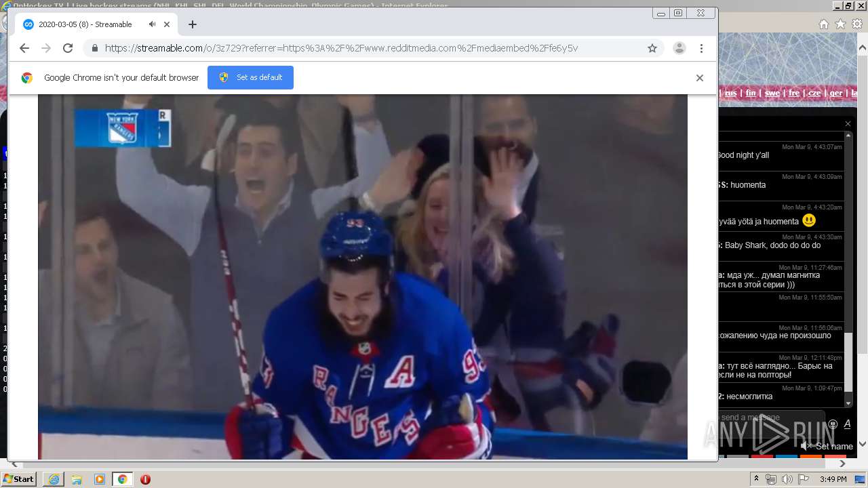Screen dimensions: 868x488
Task: Open a new Chrome tab
Action: [x=193, y=24]
